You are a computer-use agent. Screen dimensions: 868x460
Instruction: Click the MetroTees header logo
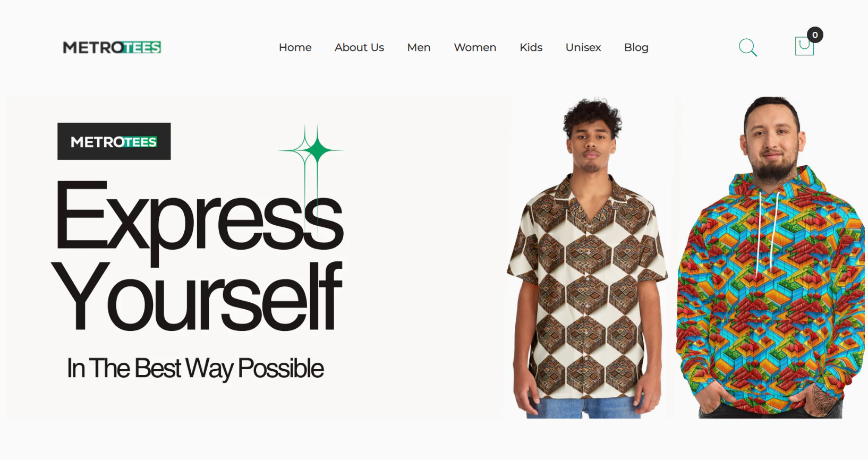point(112,47)
